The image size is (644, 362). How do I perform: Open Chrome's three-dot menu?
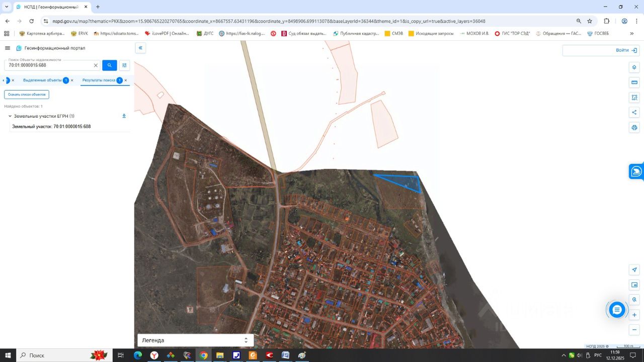tap(636, 21)
